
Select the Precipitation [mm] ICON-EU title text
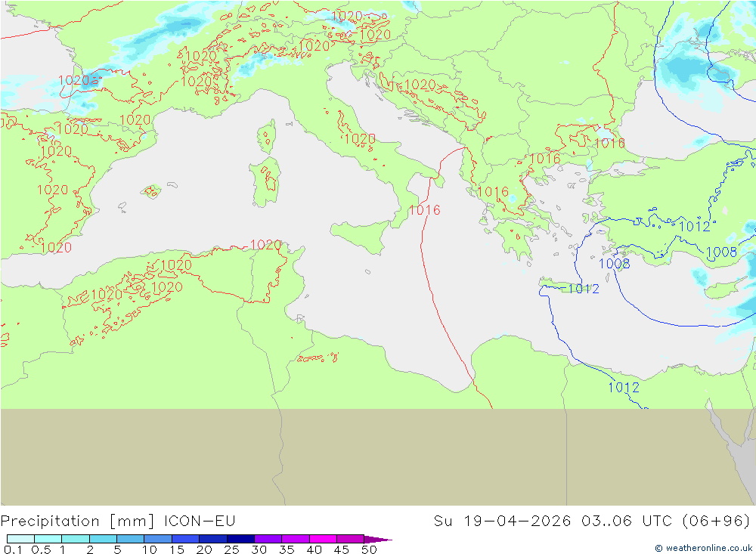coord(118,522)
